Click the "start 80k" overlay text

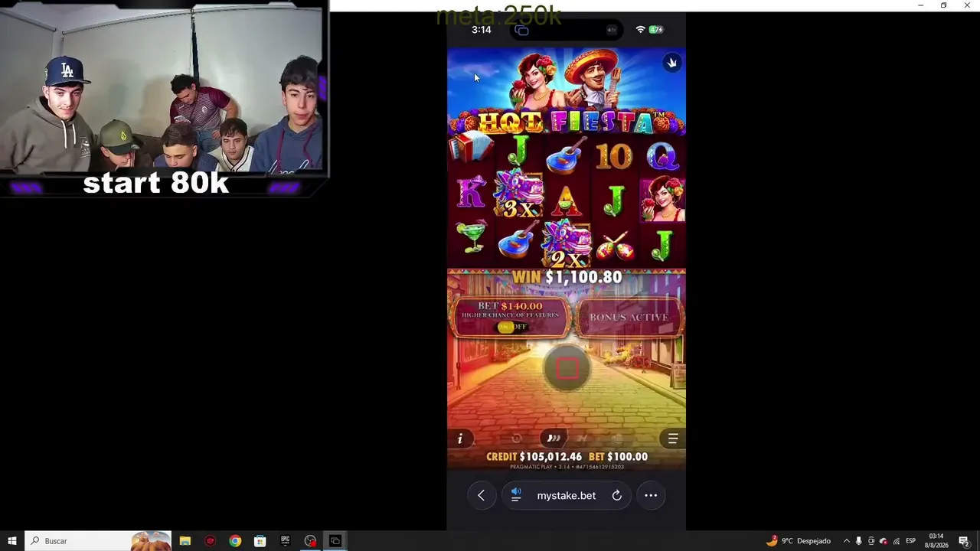click(156, 184)
